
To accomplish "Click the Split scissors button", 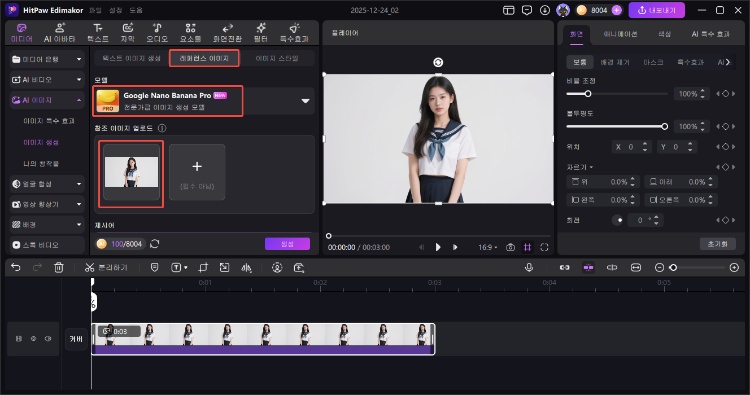I will (106, 267).
